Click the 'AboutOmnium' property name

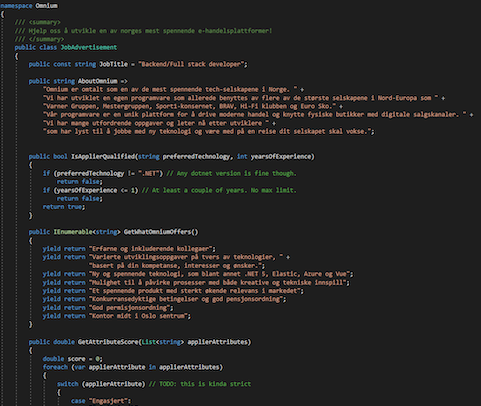click(x=97, y=81)
